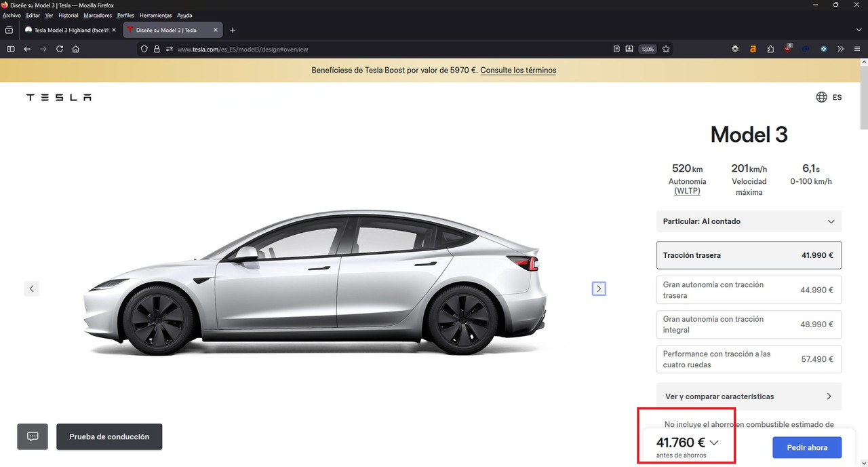Reset the 120% zoom level badge
The width and height of the screenshot is (868, 467).
(648, 49)
